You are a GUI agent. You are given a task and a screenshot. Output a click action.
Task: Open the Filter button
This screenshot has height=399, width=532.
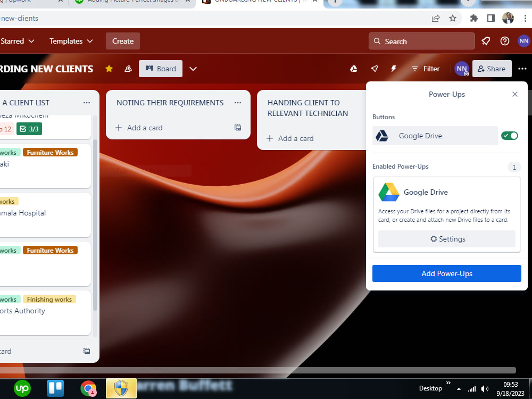click(x=426, y=69)
